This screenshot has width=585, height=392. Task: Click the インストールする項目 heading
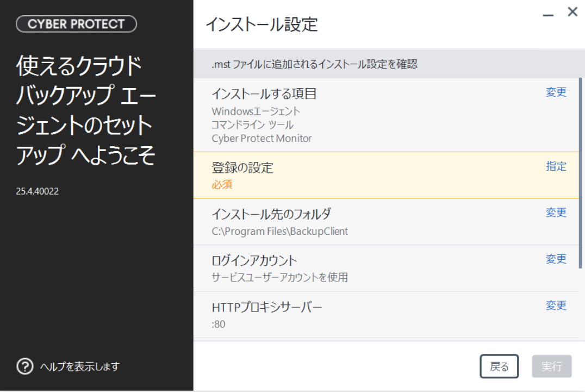click(x=264, y=94)
